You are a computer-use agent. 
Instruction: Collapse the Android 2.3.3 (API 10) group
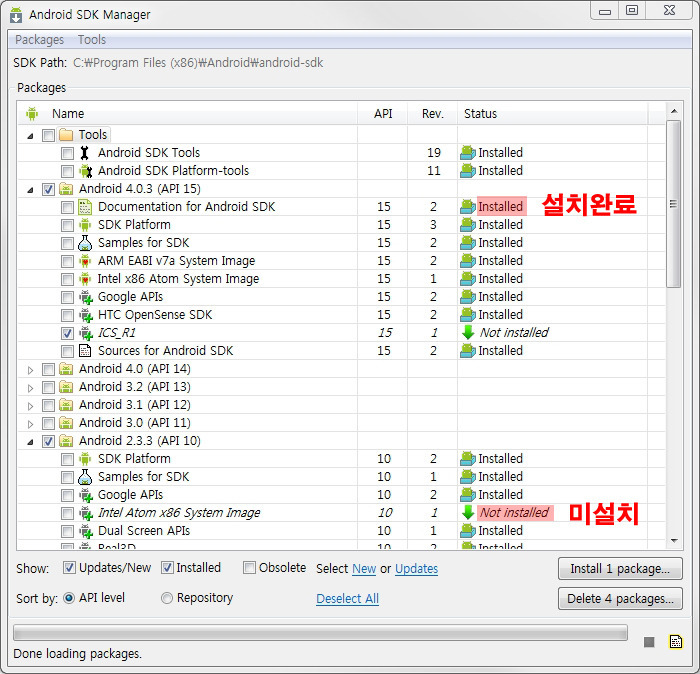coord(30,442)
